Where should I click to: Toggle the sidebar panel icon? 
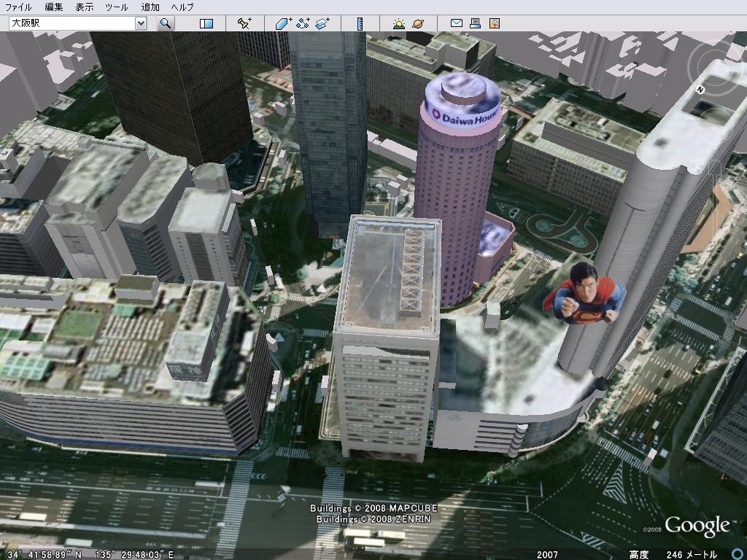click(206, 23)
